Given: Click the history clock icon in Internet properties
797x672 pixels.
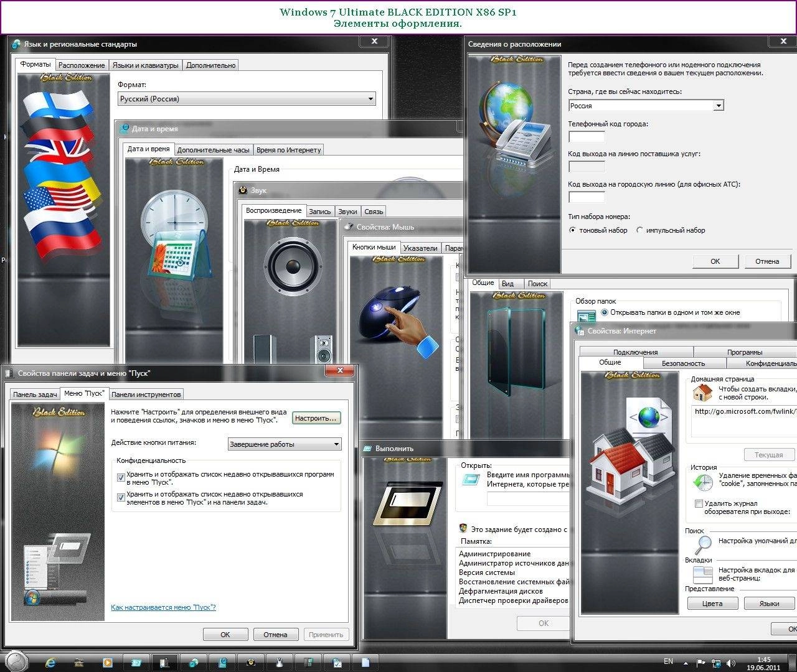Looking at the screenshot, I should (703, 482).
